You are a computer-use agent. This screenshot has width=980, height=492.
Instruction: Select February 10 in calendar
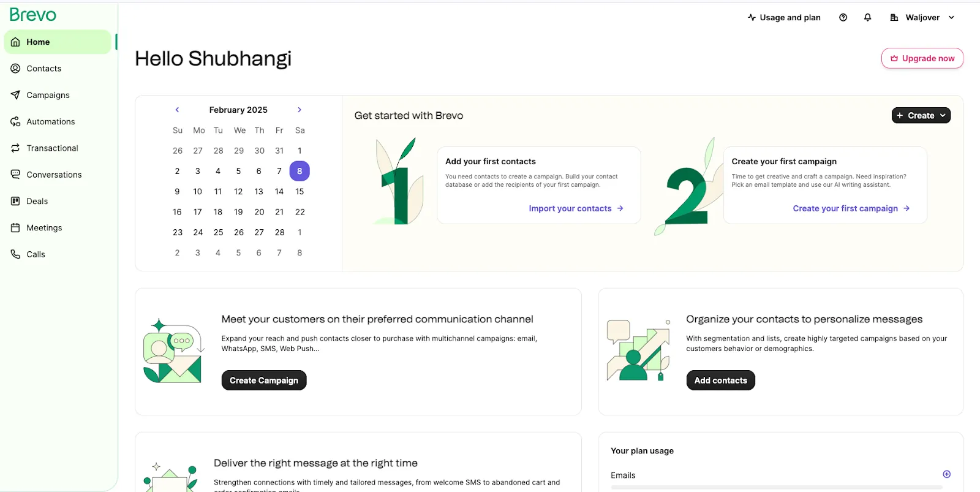198,191
